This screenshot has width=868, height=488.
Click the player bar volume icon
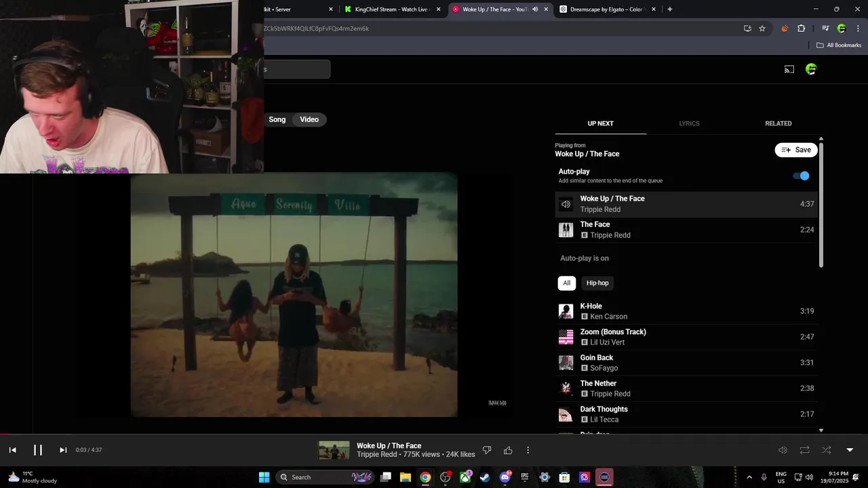[783, 450]
